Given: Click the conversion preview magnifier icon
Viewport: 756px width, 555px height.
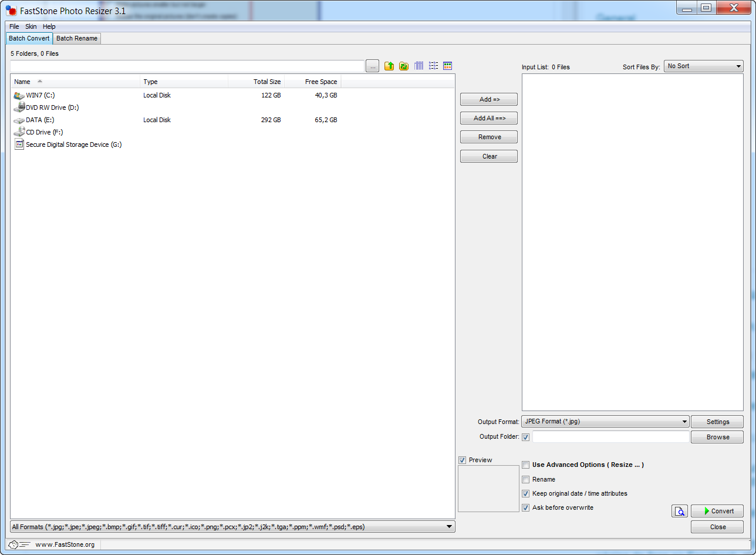Looking at the screenshot, I should (679, 511).
